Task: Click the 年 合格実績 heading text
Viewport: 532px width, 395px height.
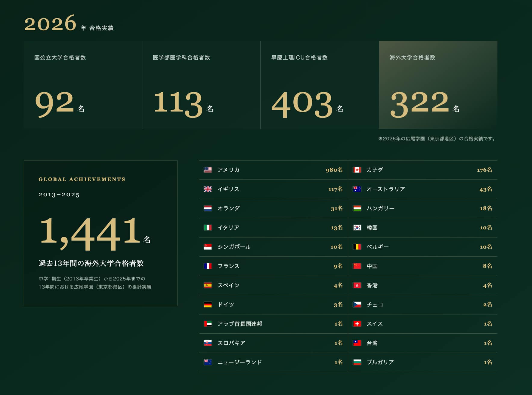Action: click(97, 28)
